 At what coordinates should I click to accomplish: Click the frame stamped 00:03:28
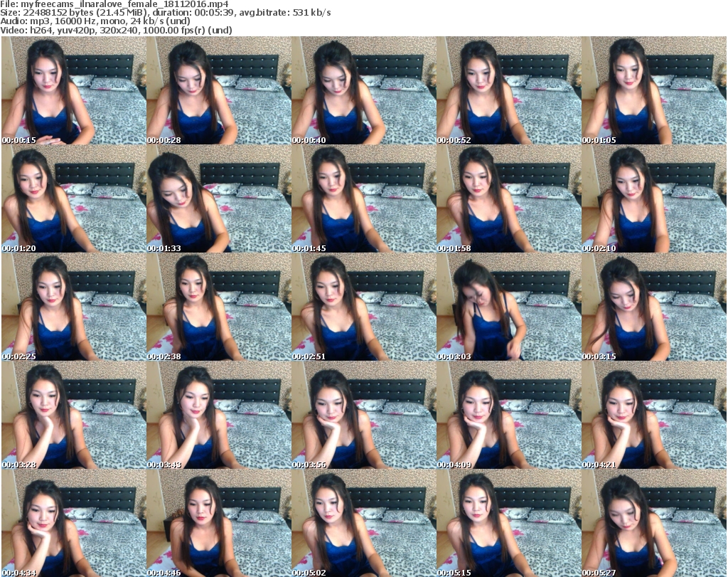74,415
